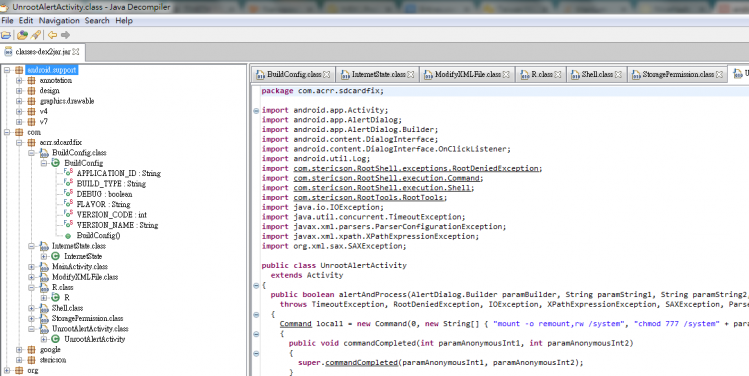This screenshot has height=376, width=749.
Task: Close the StoragePermission.class tab
Action: [719, 75]
